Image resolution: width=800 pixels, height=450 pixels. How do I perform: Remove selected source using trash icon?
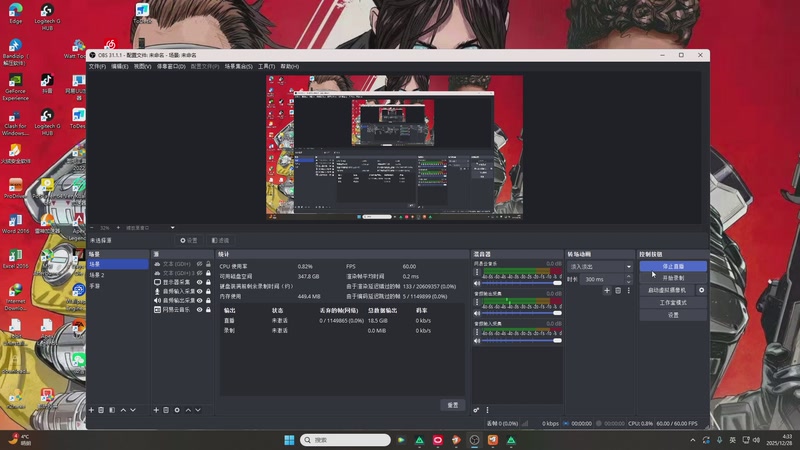tap(166, 410)
